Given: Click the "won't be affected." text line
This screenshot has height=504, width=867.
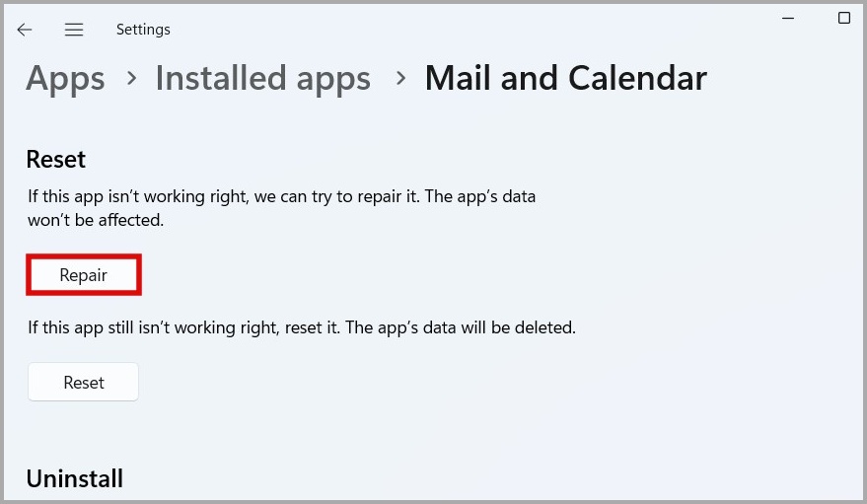Looking at the screenshot, I should click(96, 220).
